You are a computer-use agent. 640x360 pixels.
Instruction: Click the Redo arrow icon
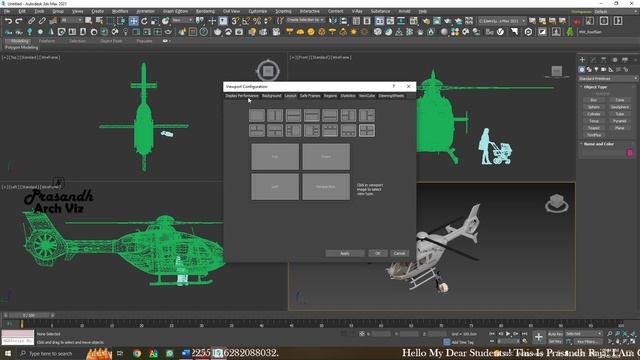click(19, 21)
